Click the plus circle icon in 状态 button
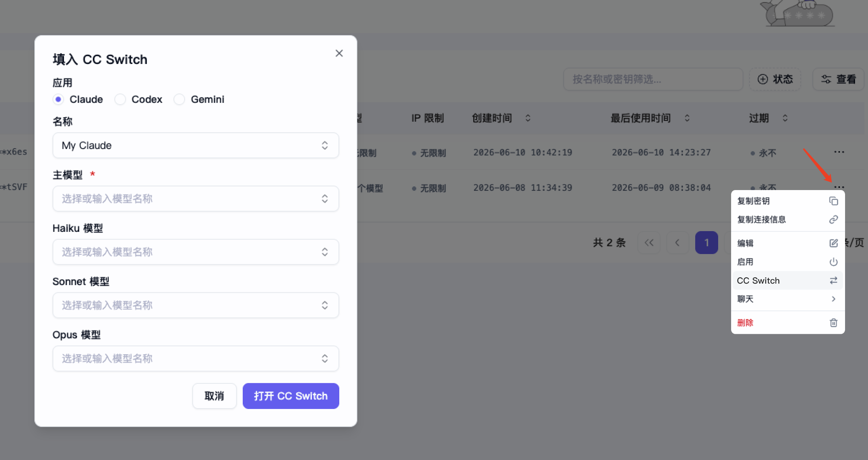 (763, 79)
